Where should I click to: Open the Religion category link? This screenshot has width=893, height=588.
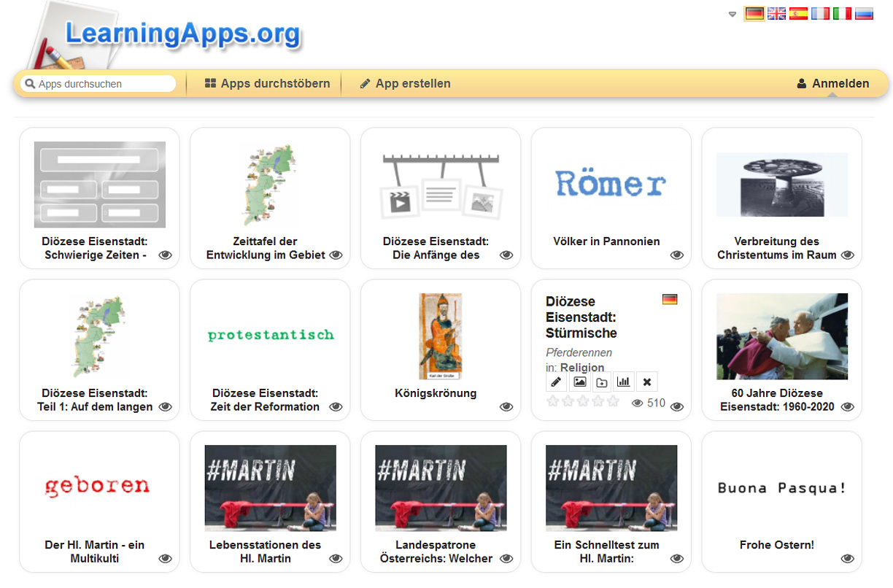(581, 368)
